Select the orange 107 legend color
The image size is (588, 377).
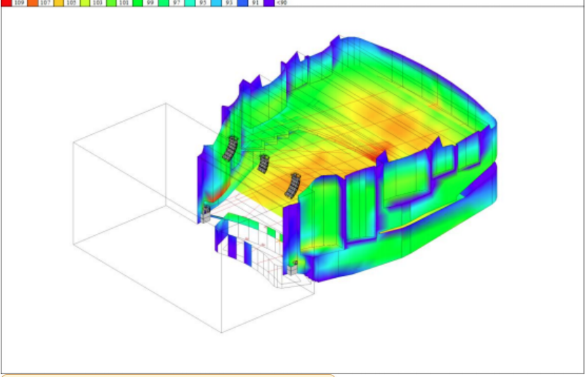pos(32,3)
